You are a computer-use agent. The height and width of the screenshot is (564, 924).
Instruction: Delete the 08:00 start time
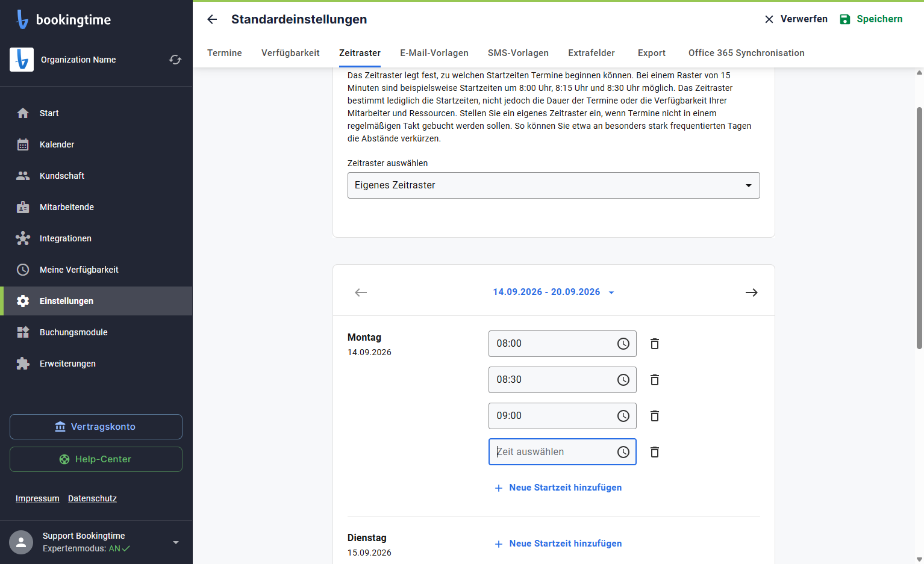pos(655,344)
